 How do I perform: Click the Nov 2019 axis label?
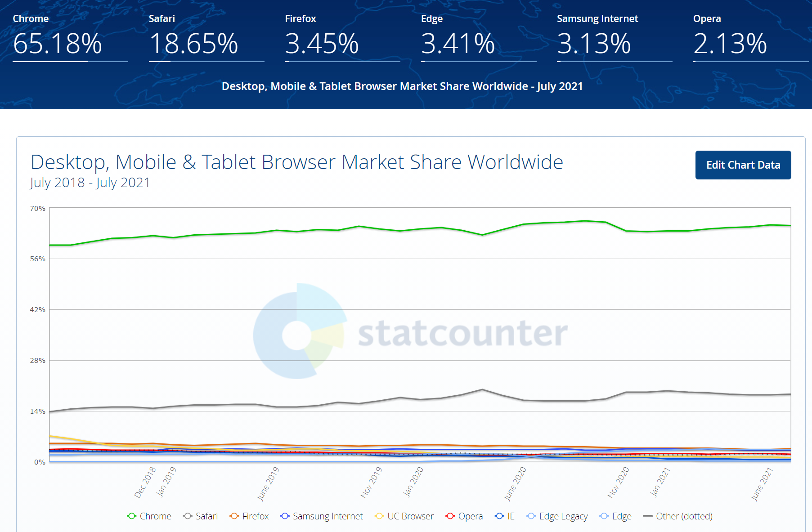click(371, 482)
